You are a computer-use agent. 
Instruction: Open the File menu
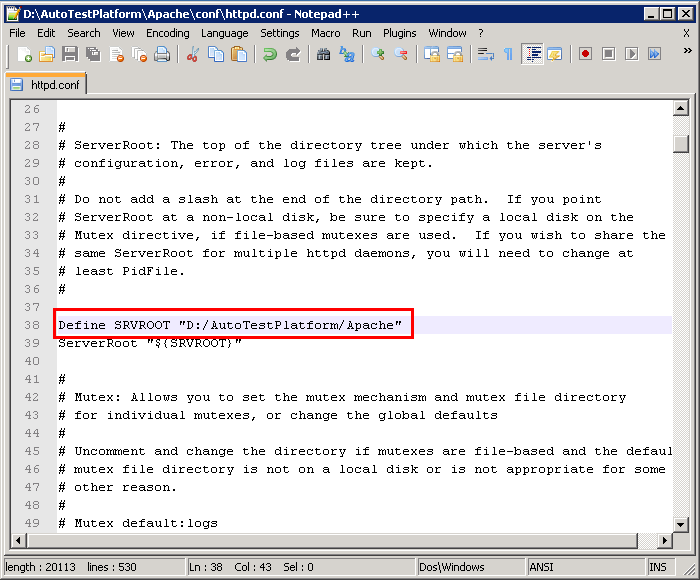pyautogui.click(x=17, y=33)
